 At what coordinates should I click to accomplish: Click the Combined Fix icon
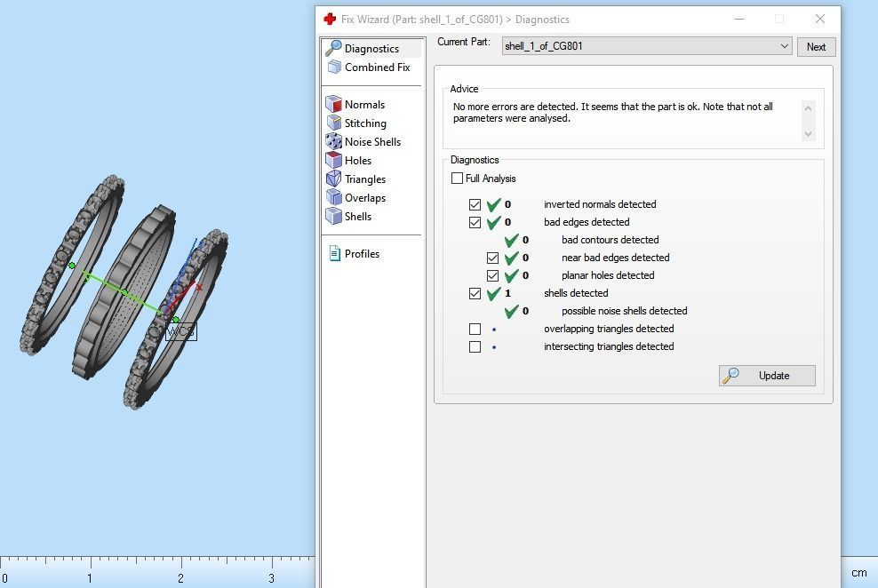(x=334, y=68)
